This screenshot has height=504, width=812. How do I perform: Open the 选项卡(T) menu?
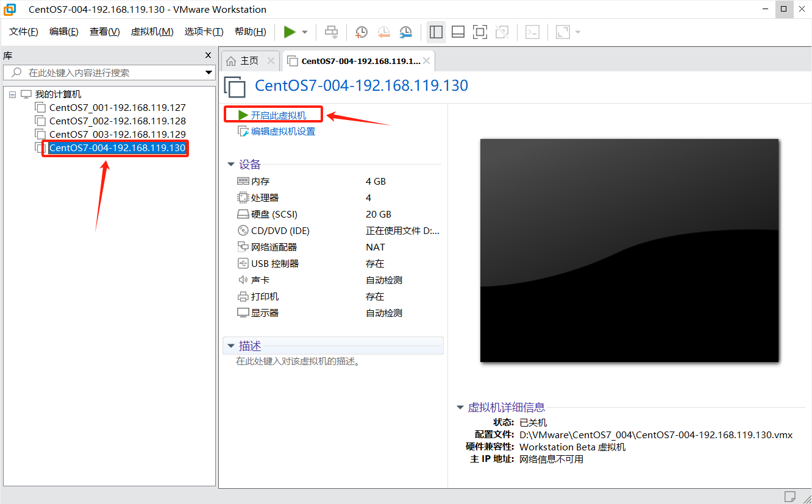pyautogui.click(x=204, y=32)
